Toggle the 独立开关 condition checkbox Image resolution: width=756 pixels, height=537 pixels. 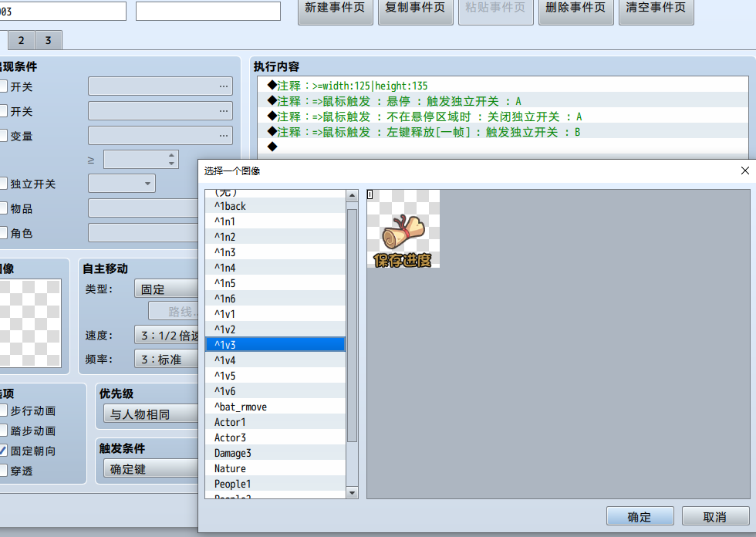3,184
